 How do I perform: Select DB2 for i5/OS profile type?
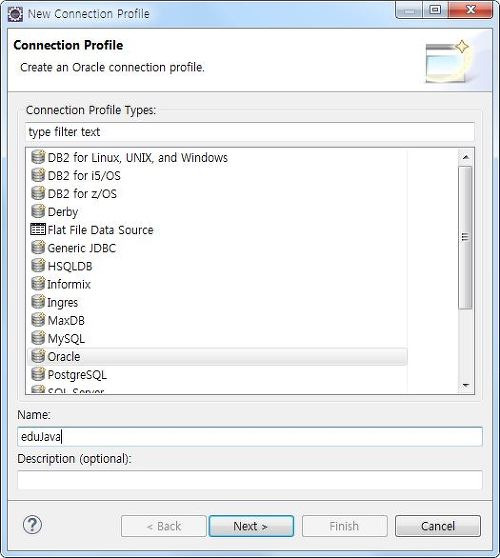pos(84,176)
